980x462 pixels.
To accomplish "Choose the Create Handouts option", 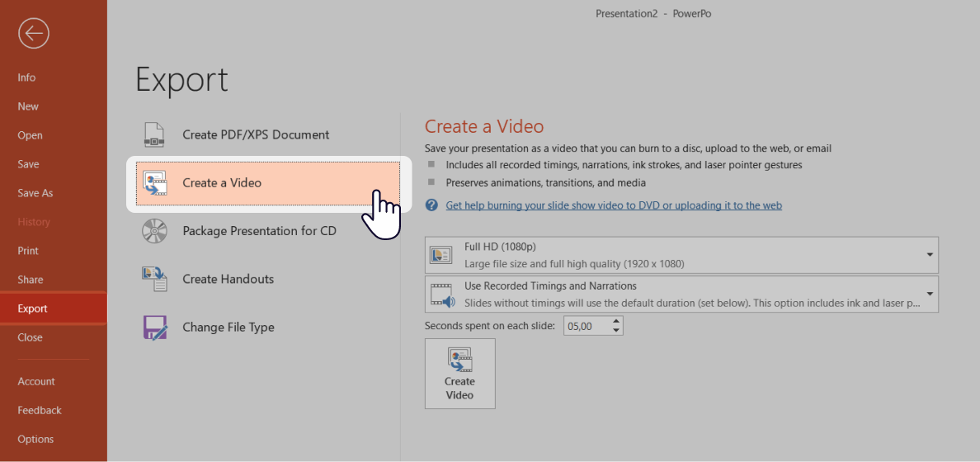I will (267, 279).
